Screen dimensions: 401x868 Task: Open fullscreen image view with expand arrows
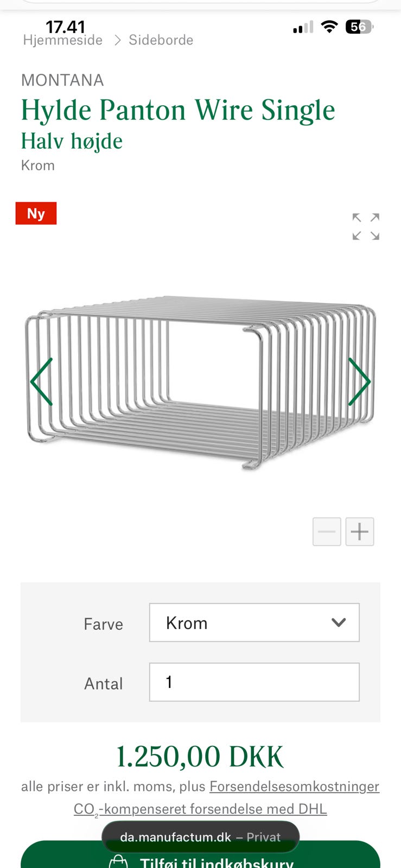(366, 226)
